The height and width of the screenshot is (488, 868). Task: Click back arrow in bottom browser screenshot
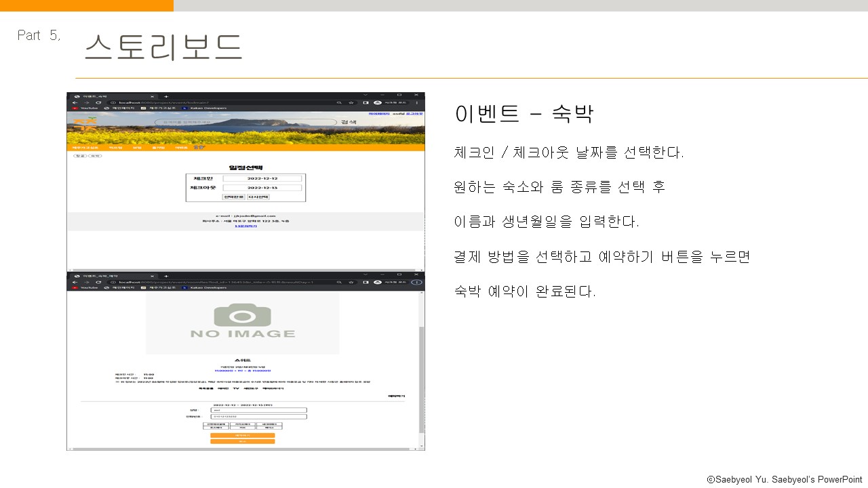coord(75,282)
